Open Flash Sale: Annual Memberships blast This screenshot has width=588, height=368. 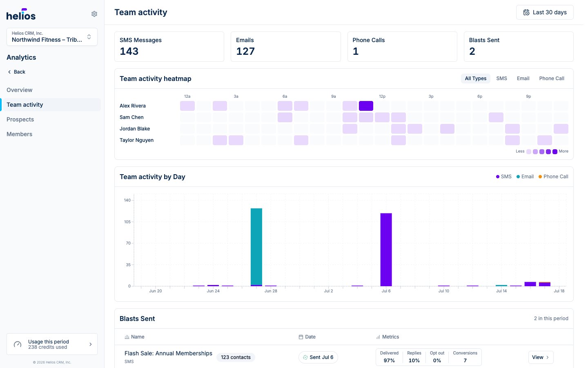168,353
